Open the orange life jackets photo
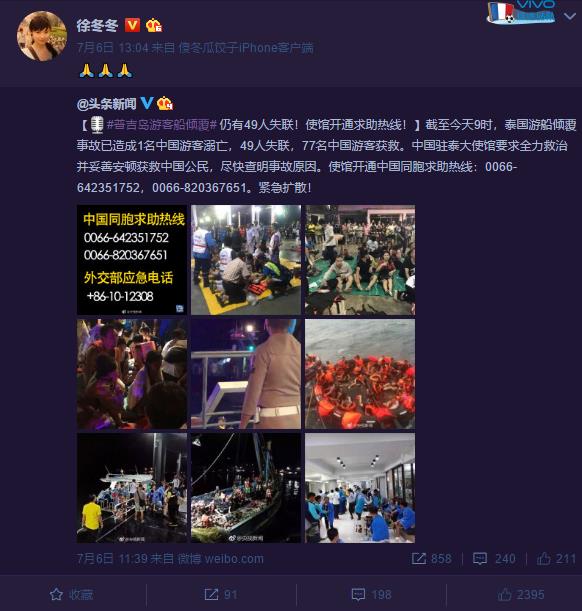The height and width of the screenshot is (611, 582). click(x=360, y=374)
